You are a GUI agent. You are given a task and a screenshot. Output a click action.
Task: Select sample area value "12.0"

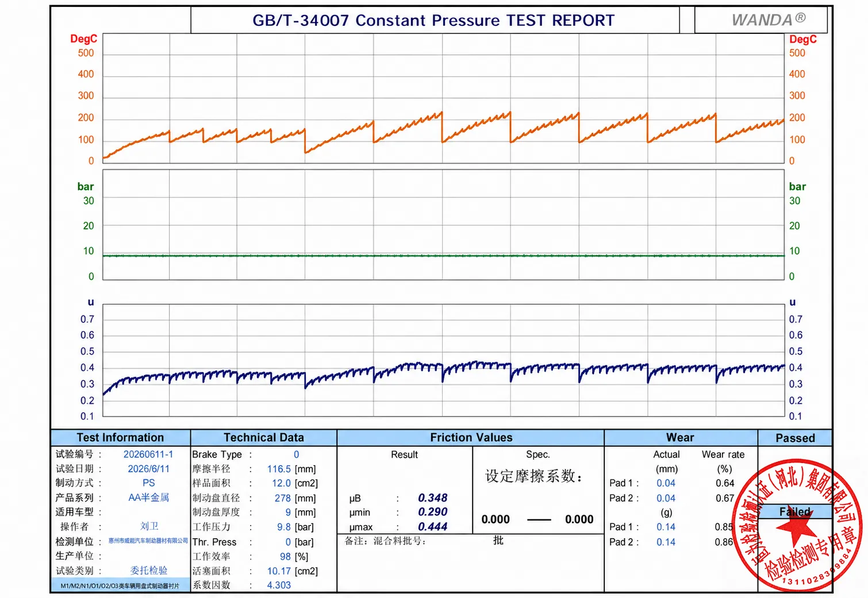point(281,484)
